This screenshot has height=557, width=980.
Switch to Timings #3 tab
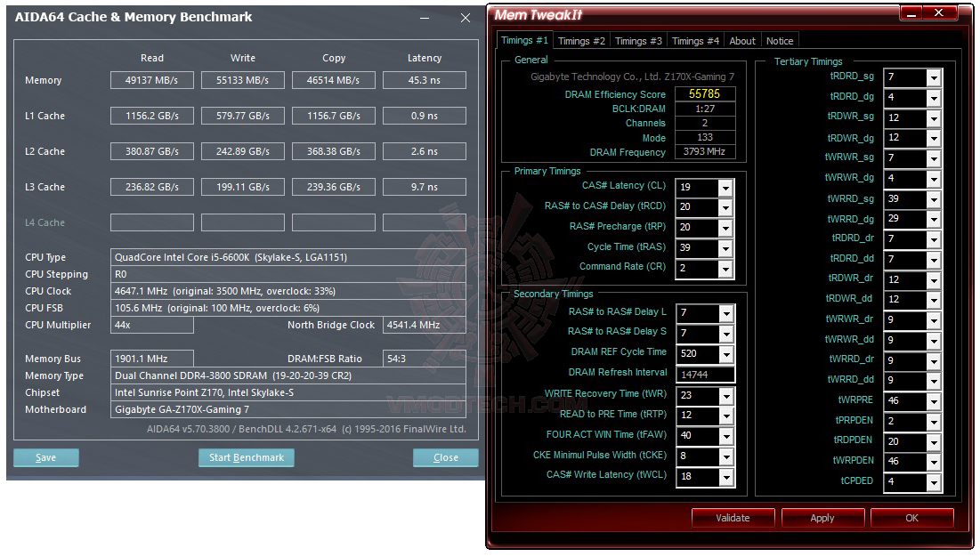[x=638, y=41]
